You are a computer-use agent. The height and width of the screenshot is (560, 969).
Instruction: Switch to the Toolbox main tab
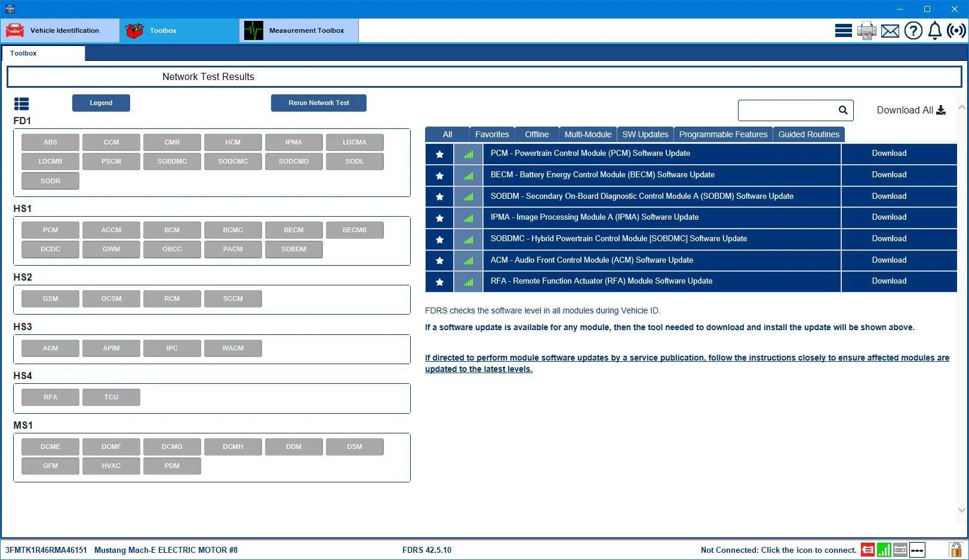[179, 30]
